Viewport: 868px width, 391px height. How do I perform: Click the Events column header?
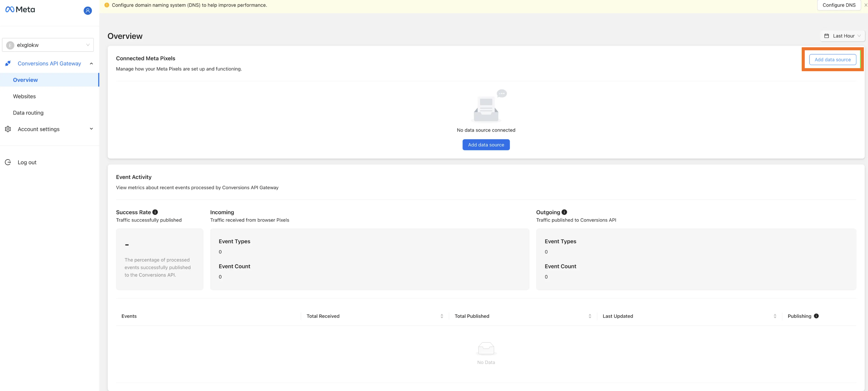click(129, 316)
